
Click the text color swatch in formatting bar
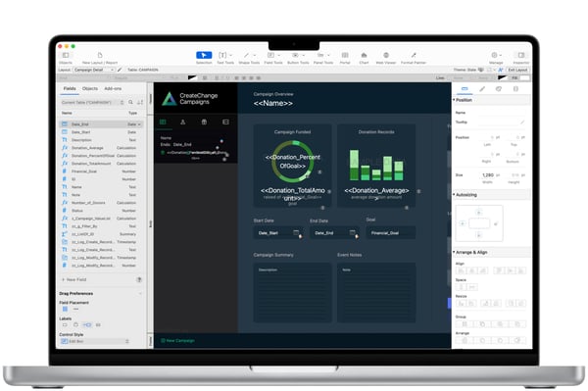click(x=192, y=78)
